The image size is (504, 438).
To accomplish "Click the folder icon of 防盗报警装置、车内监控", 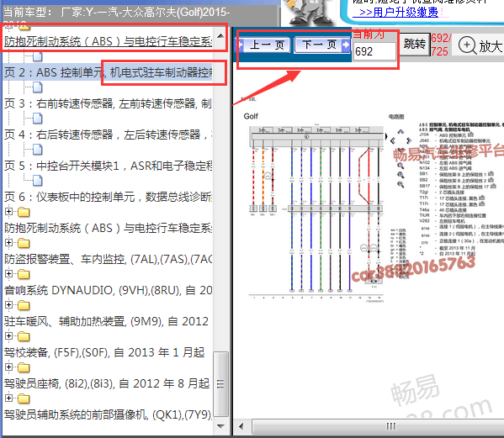I will (x=24, y=244).
